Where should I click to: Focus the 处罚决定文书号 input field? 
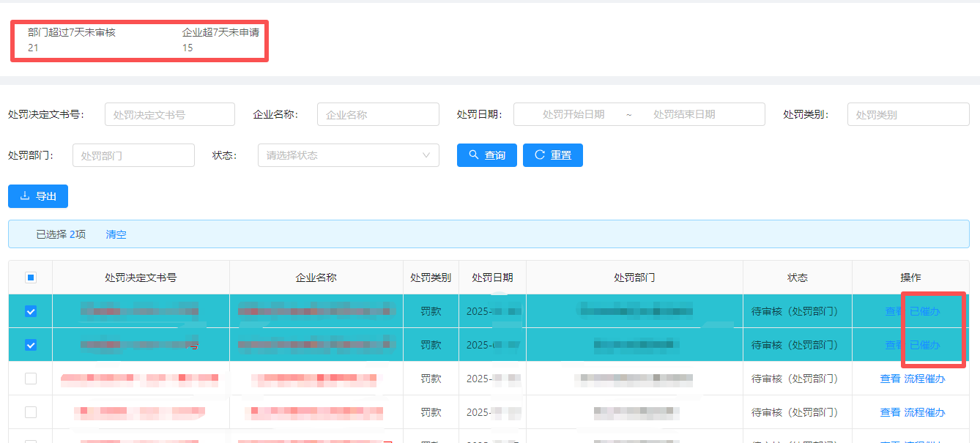(170, 115)
